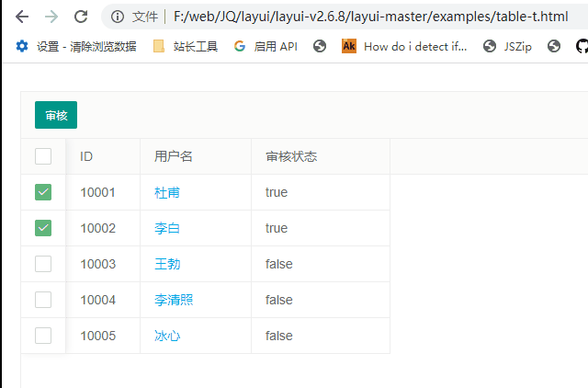Click the username link 杜甫

[x=167, y=192]
